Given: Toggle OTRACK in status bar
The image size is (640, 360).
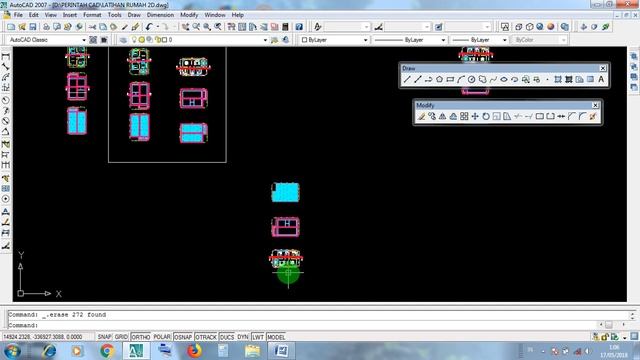Looking at the screenshot, I should point(206,337).
